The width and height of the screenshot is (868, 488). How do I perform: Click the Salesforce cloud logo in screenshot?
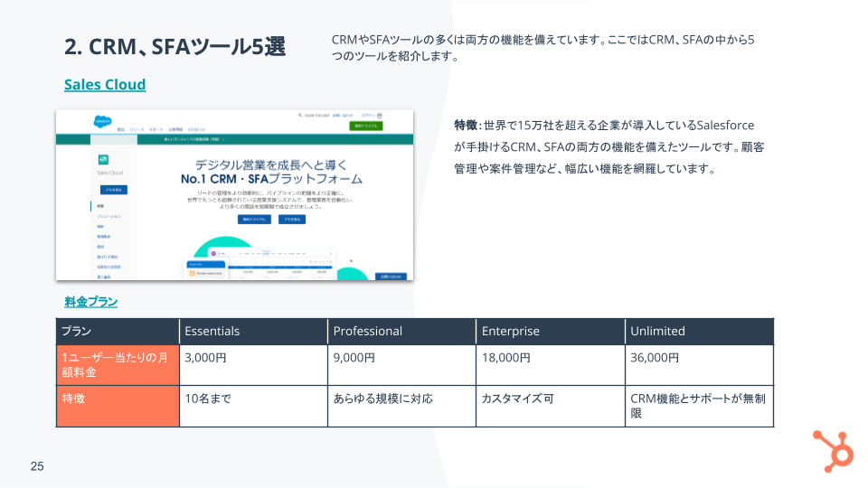pos(102,121)
